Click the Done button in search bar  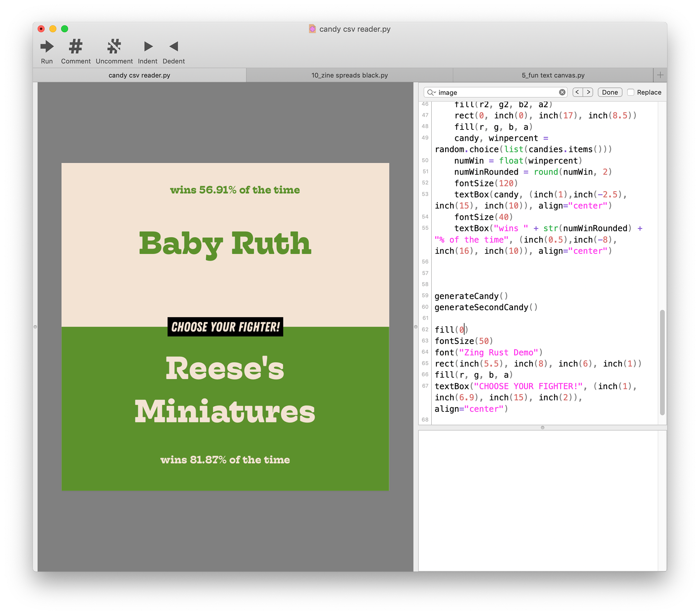tap(610, 92)
